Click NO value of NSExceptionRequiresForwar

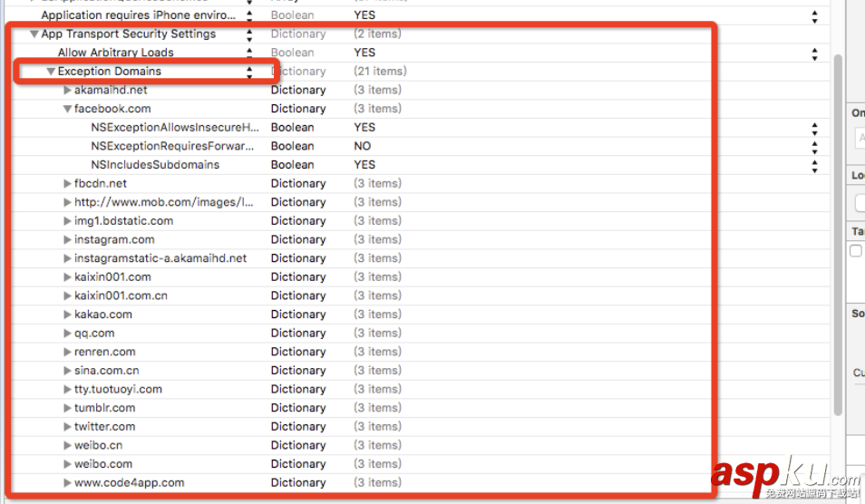tap(363, 146)
